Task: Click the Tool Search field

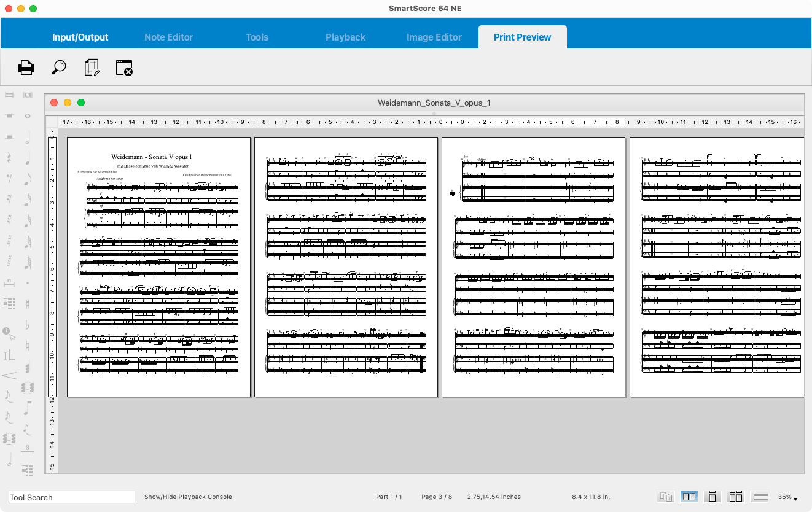Action: click(71, 497)
